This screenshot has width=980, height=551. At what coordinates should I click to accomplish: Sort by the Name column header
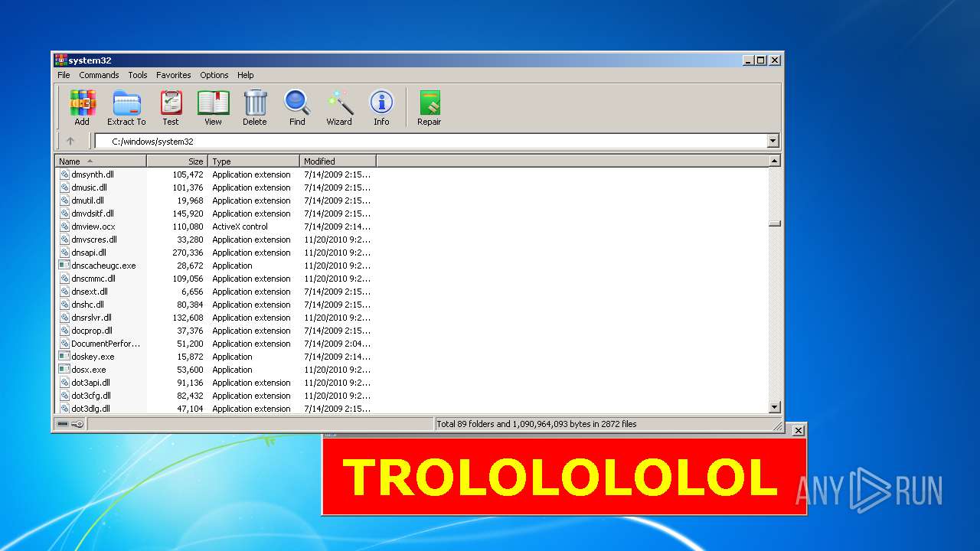coord(100,161)
